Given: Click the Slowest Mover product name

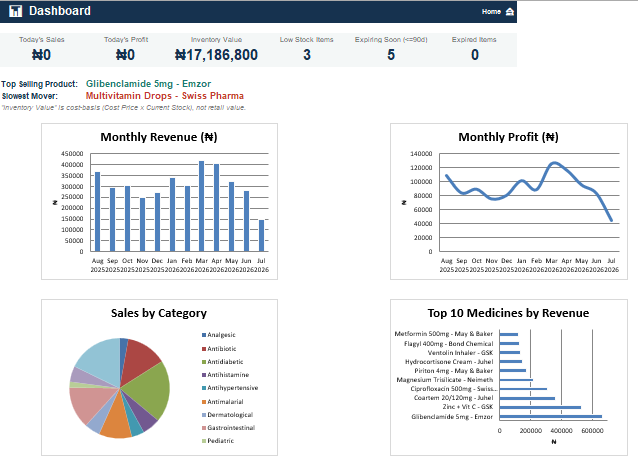Looking at the screenshot, I should click(165, 96).
